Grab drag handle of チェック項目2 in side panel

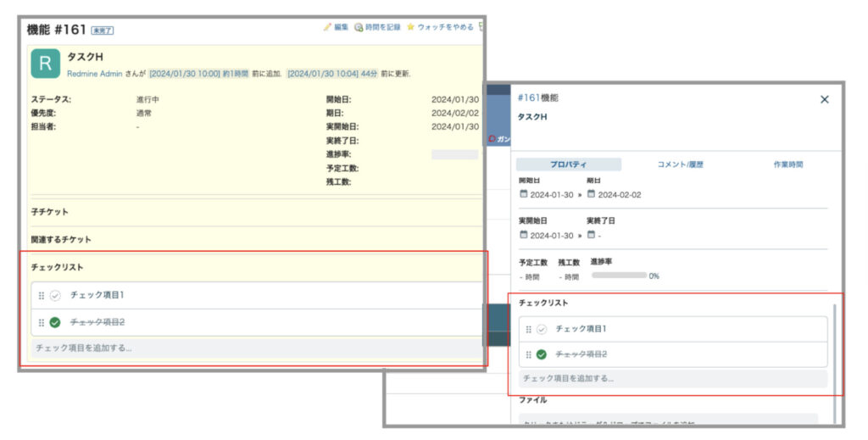pos(529,354)
